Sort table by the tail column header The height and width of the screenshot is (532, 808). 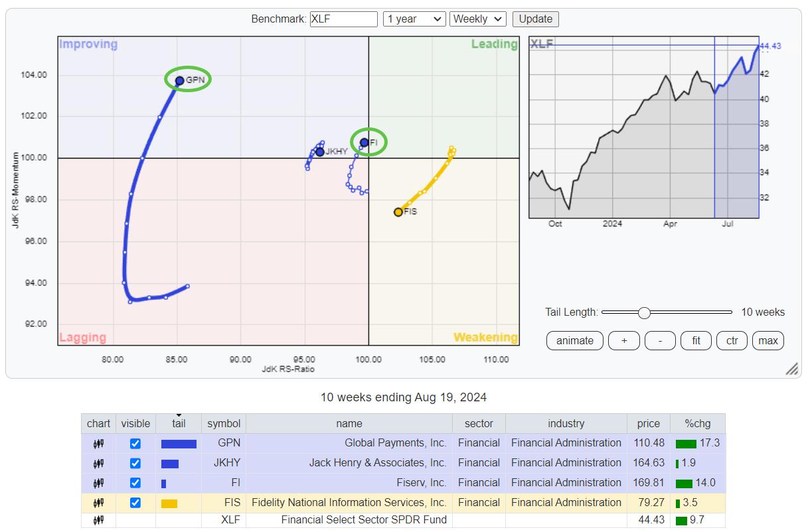[x=179, y=424]
